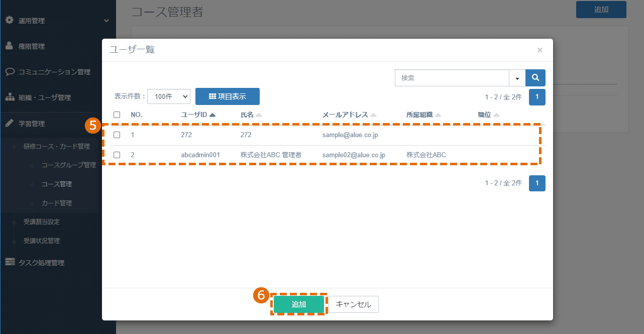Check the row for user 272
The width and height of the screenshot is (644, 334).
point(117,135)
